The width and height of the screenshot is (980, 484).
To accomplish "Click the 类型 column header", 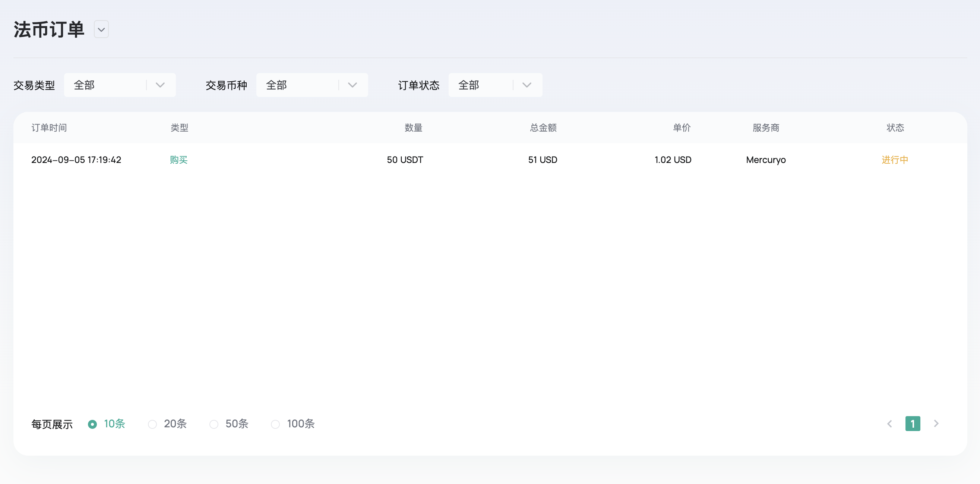I will click(180, 128).
